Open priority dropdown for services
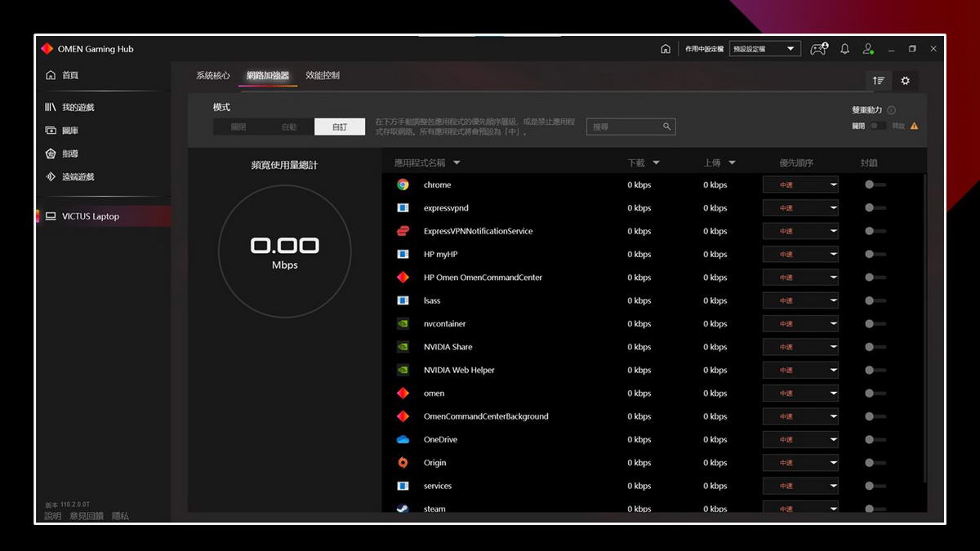980x551 pixels. click(800, 486)
